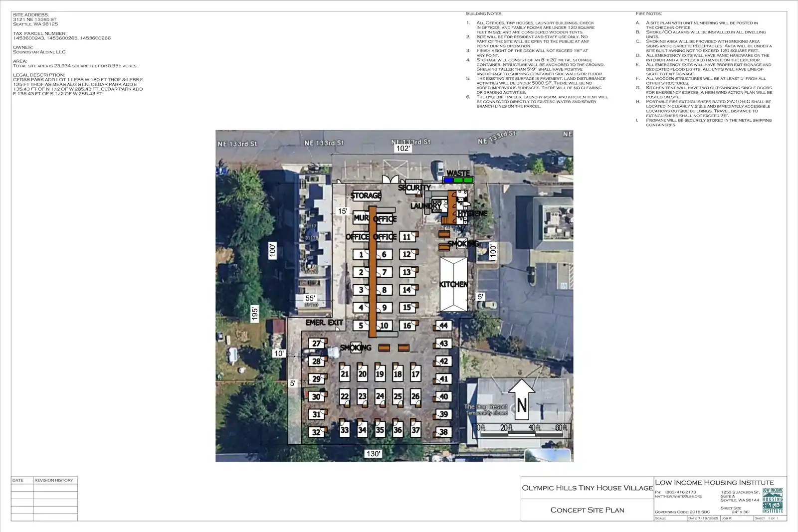Select the WASTE label
Image resolution: width=798 pixels, height=532 pixels.
[458, 173]
